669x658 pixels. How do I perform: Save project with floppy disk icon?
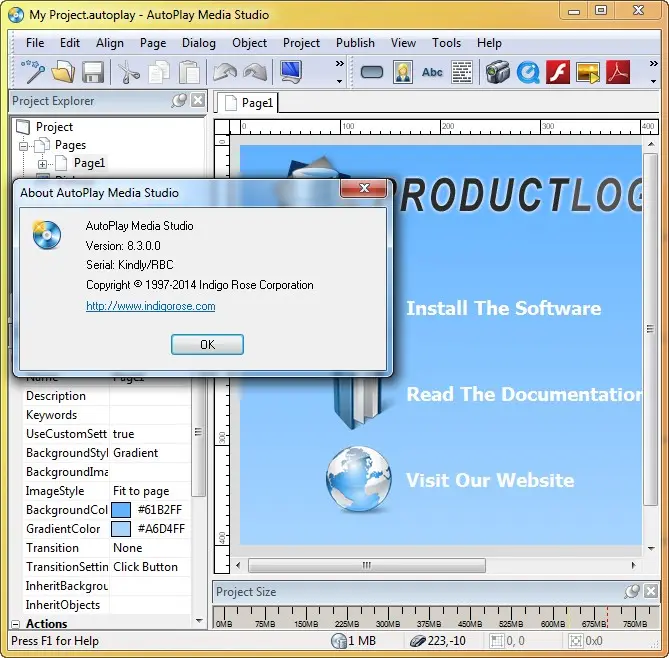tap(93, 72)
